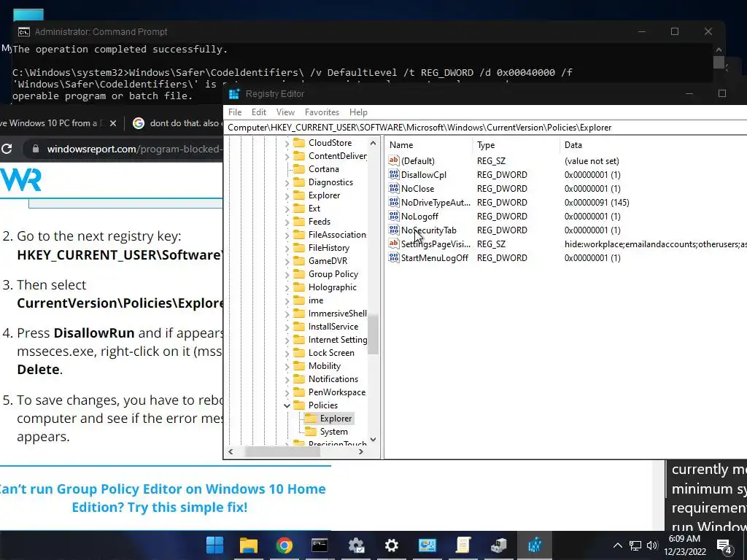Switch to the 'dont do that. also' Chrome tab

[176, 123]
